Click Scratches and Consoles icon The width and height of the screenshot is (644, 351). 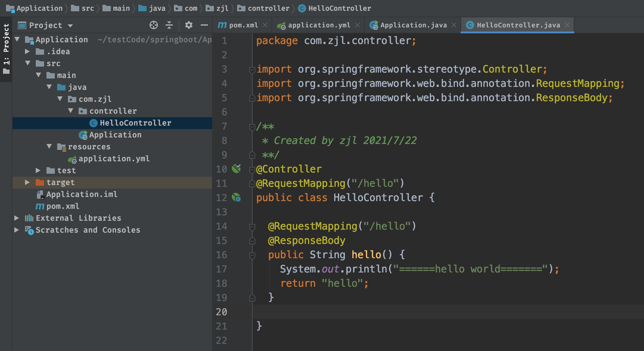click(x=29, y=230)
